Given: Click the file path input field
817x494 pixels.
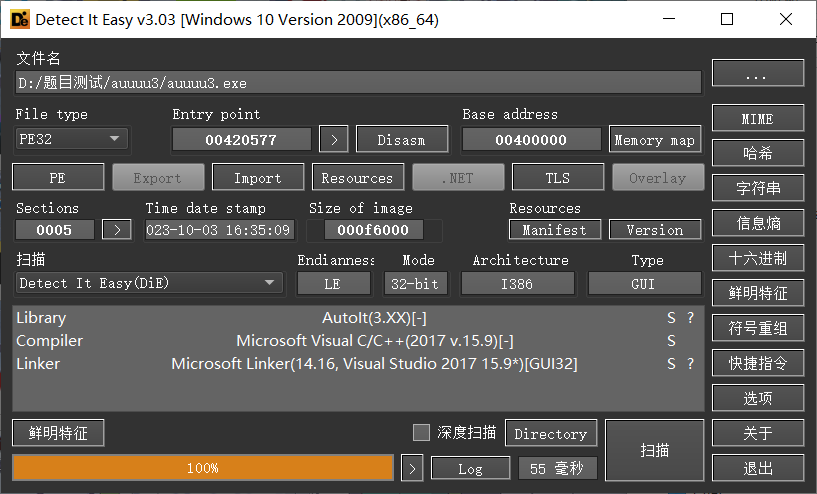Looking at the screenshot, I should [x=358, y=83].
